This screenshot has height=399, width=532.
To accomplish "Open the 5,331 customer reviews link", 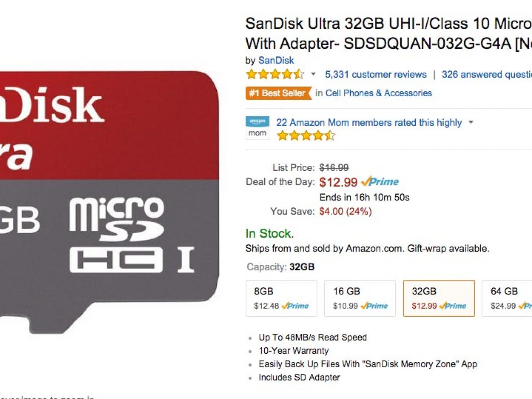I will pyautogui.click(x=376, y=74).
